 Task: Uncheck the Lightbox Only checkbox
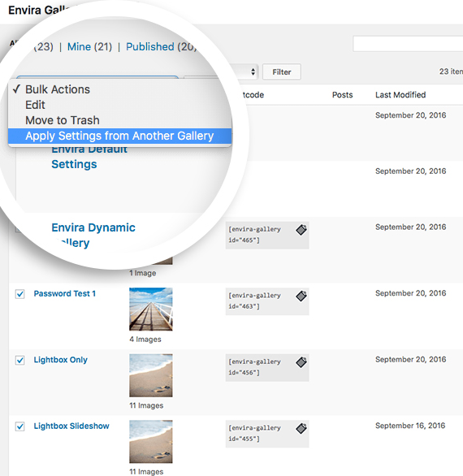click(x=20, y=360)
